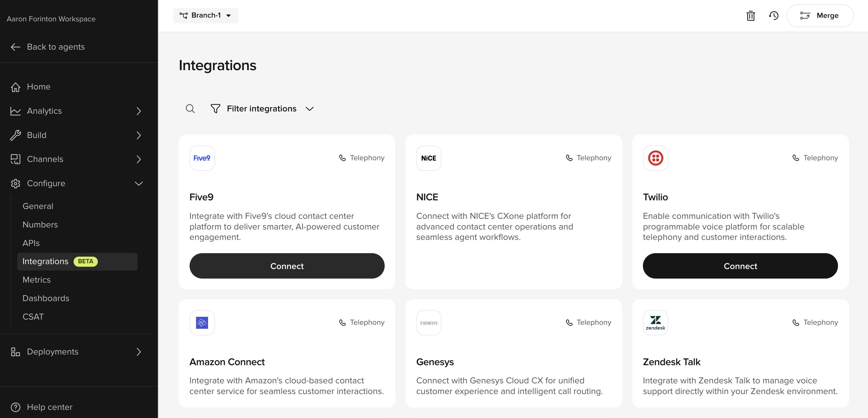Select Integrations in the sidebar
Viewport: 868px width, 418px height.
46,261
